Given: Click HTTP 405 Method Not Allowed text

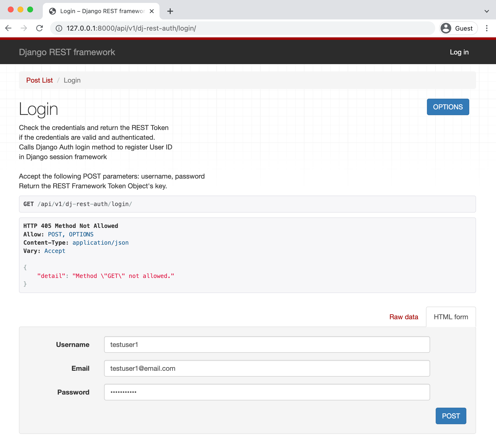Looking at the screenshot, I should point(71,226).
